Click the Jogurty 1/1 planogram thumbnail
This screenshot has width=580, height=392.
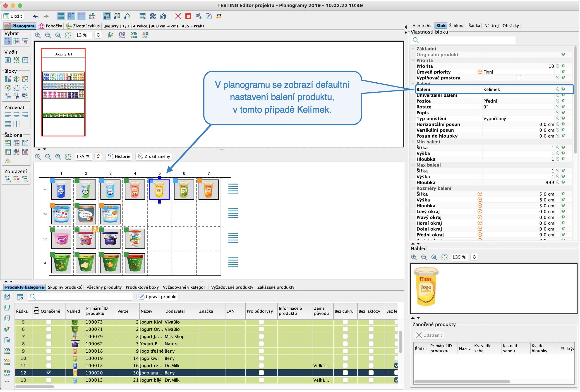(63, 92)
